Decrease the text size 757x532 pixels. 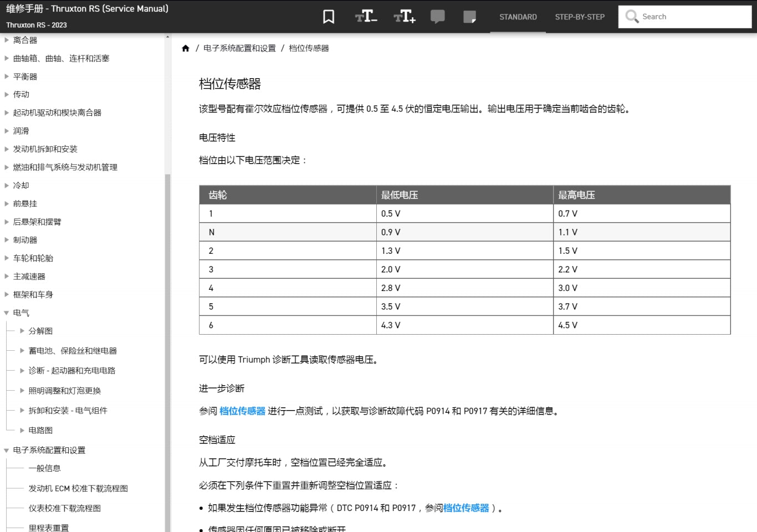pyautogui.click(x=365, y=17)
